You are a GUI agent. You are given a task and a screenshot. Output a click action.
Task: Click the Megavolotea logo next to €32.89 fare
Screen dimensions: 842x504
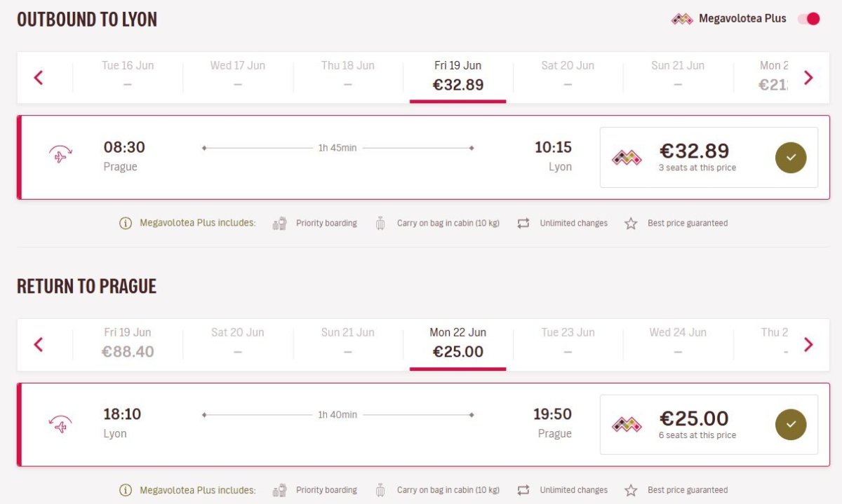click(x=627, y=157)
